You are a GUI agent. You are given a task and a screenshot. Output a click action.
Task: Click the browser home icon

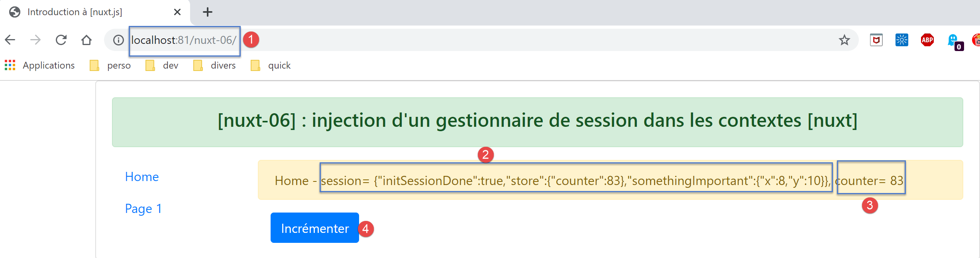pyautogui.click(x=86, y=40)
